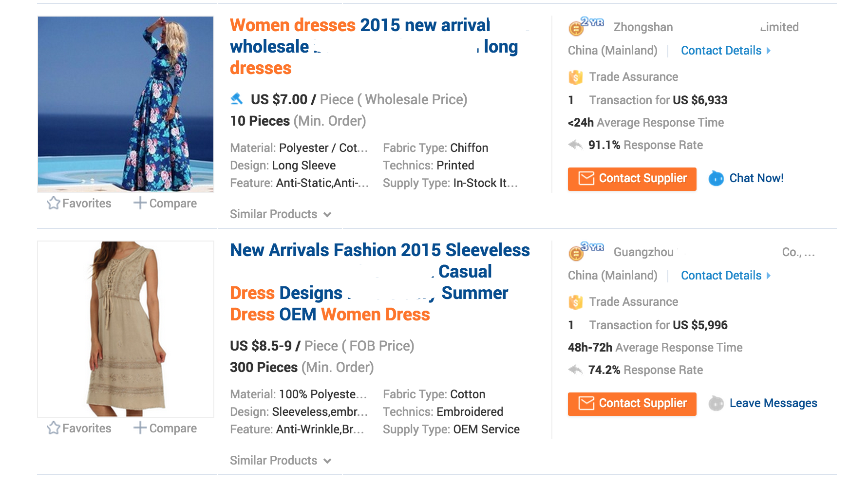Screen dimensions: 868x484
Task: Open the 'Women dresses 2015 new arrival' title link
Action: pos(359,25)
